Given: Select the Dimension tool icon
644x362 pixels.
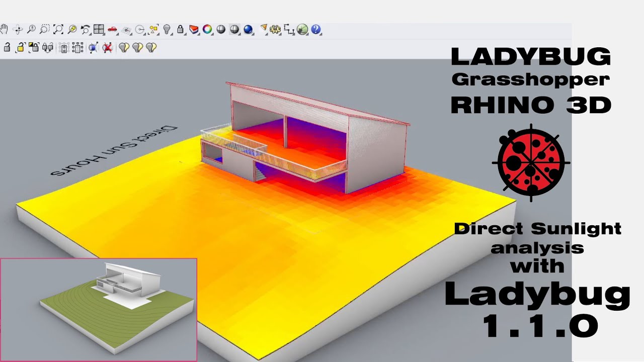Looking at the screenshot, I should click(289, 29).
